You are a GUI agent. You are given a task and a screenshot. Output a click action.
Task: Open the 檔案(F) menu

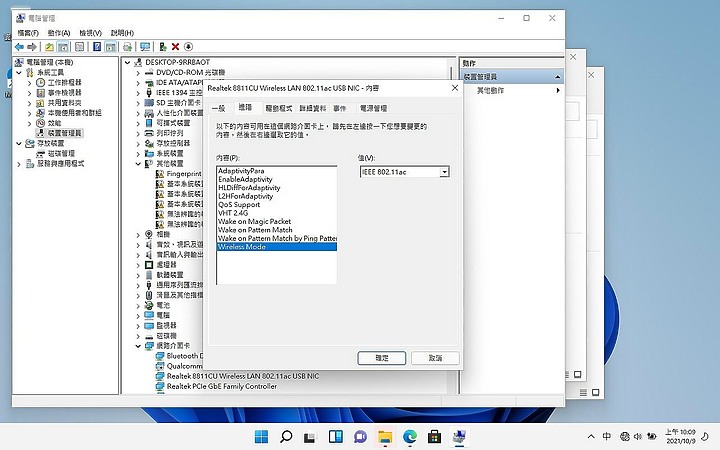[28, 33]
